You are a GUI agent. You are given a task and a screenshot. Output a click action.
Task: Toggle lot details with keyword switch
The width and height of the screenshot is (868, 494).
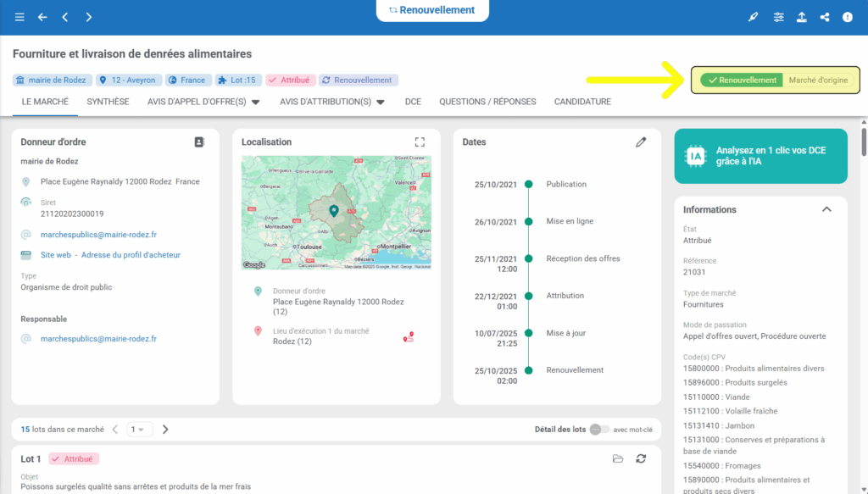pos(598,430)
